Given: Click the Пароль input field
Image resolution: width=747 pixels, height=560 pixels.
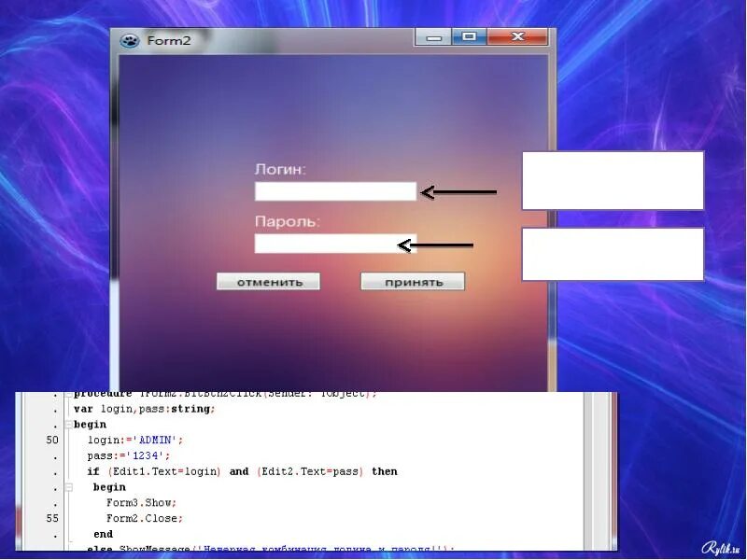Looking at the screenshot, I should (x=335, y=244).
